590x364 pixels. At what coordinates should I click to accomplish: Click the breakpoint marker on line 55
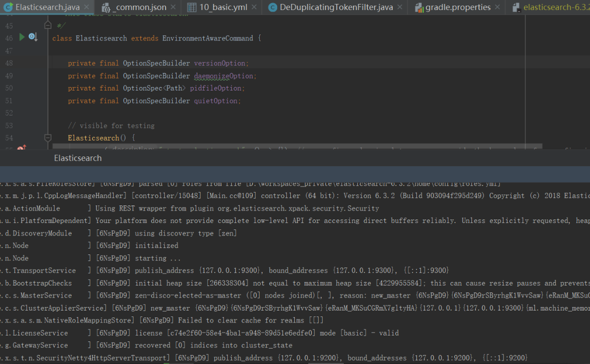point(22,147)
